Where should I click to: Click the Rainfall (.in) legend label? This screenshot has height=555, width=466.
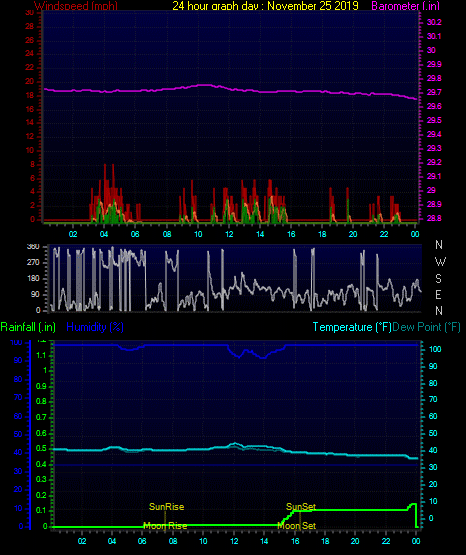pyautogui.click(x=28, y=327)
